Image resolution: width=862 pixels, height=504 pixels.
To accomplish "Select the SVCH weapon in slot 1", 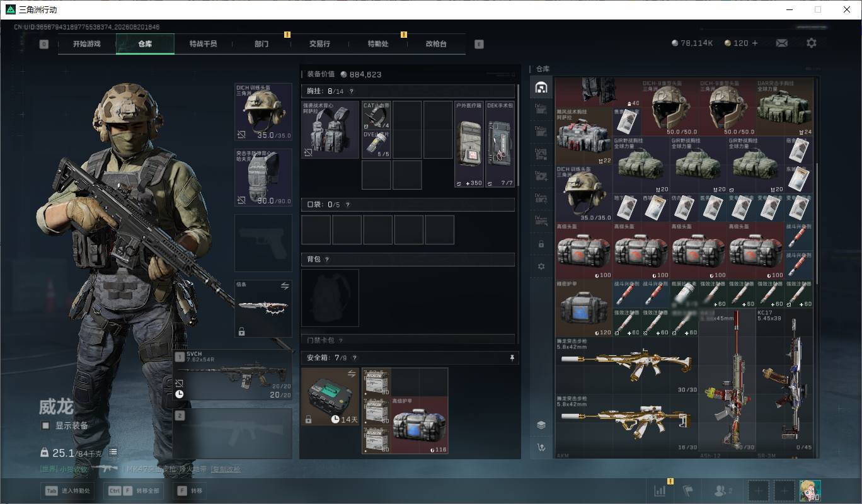I will [233, 375].
